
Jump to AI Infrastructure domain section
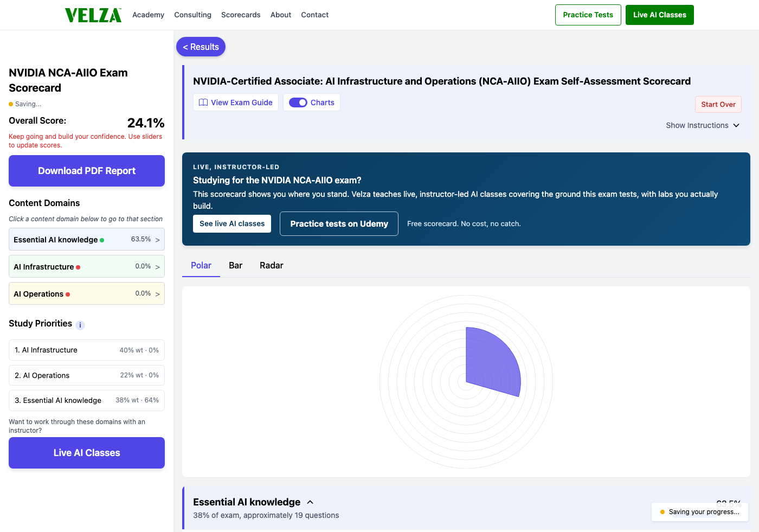tap(87, 266)
